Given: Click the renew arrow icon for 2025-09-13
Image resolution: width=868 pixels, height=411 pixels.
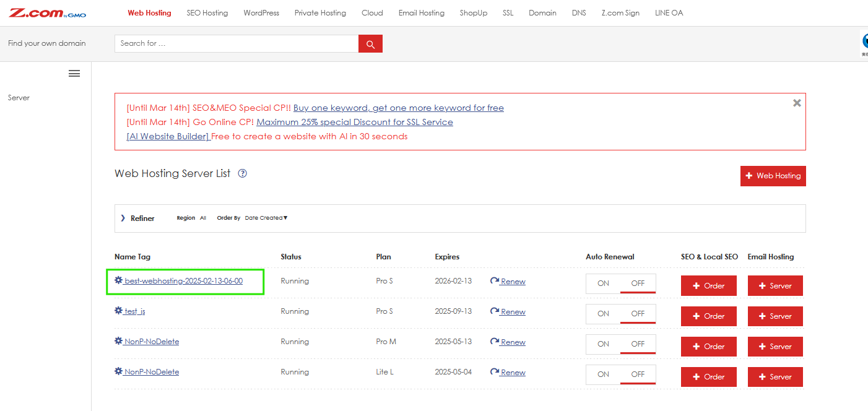Looking at the screenshot, I should pyautogui.click(x=495, y=311).
